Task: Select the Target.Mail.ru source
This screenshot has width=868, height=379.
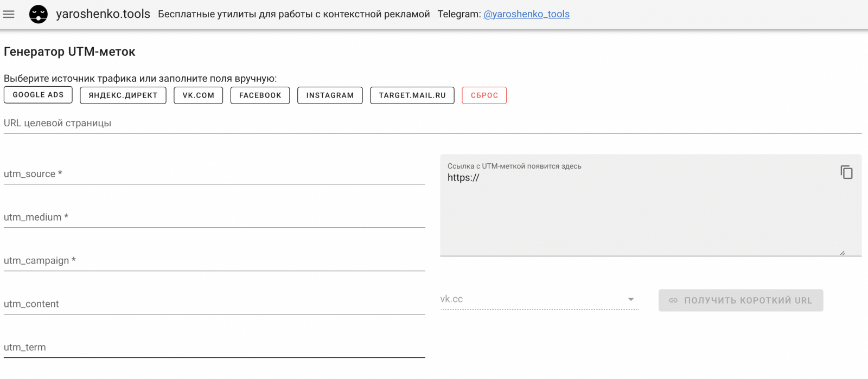Action: click(x=412, y=95)
